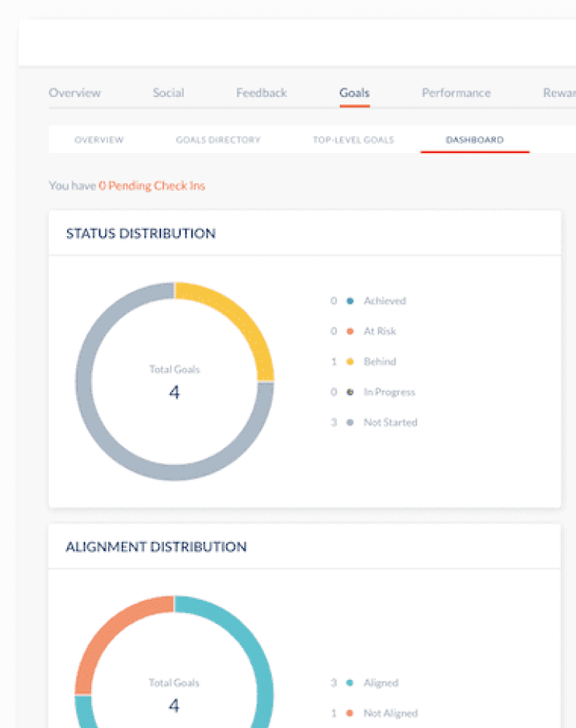Click the ALIGNMENT DISTRIBUTION heading
This screenshot has width=576, height=728.
[x=156, y=547]
